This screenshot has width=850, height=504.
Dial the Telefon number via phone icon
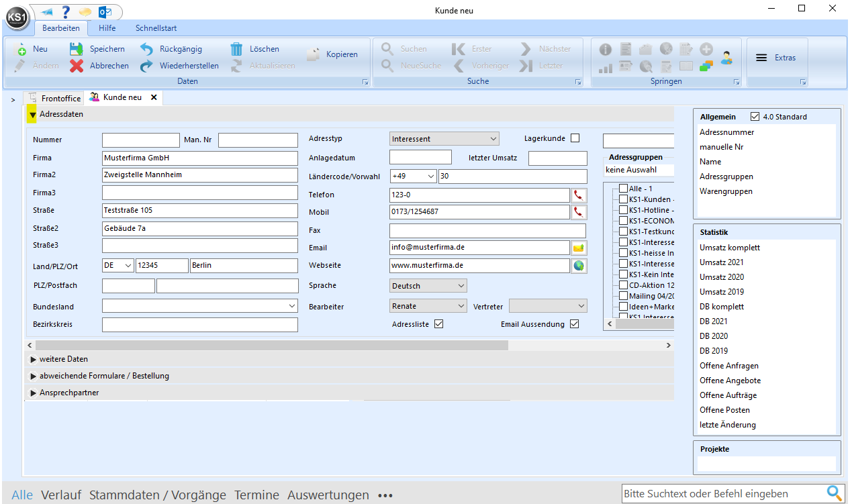point(578,195)
